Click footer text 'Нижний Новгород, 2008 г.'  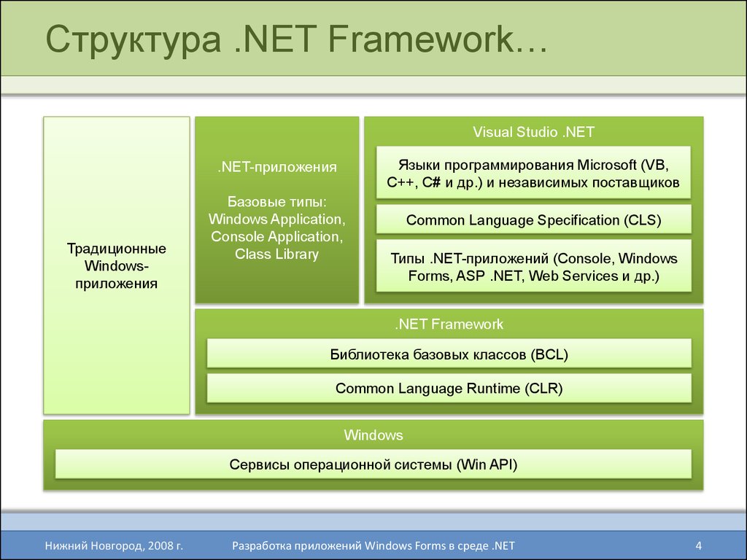pos(114,545)
